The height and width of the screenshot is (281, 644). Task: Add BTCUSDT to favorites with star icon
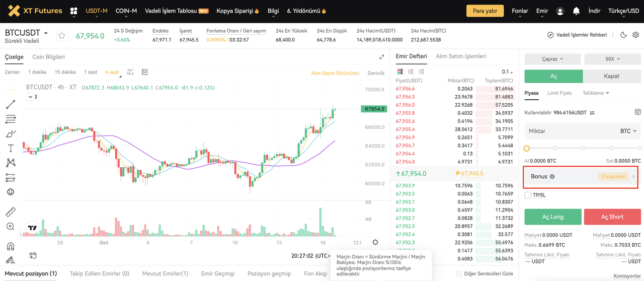(61, 36)
